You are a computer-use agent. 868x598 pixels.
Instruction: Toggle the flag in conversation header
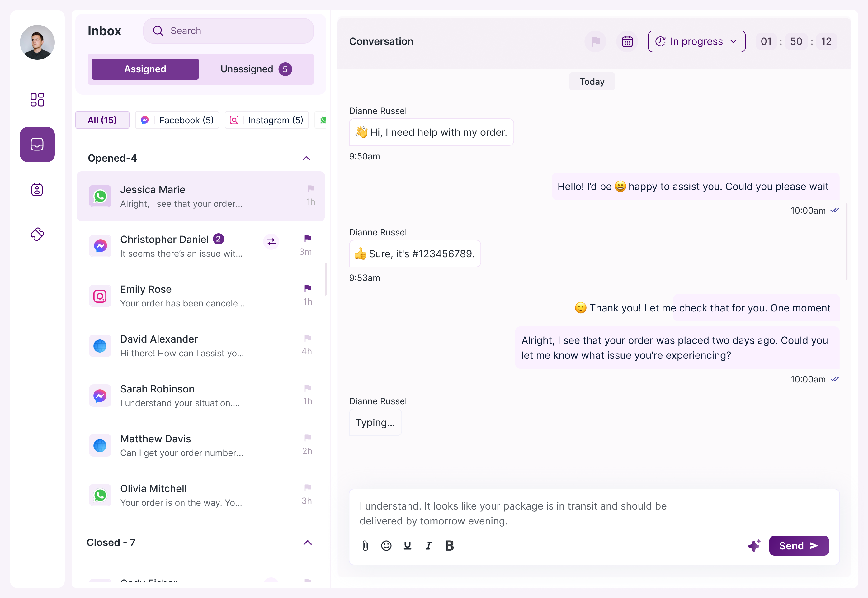pos(595,41)
